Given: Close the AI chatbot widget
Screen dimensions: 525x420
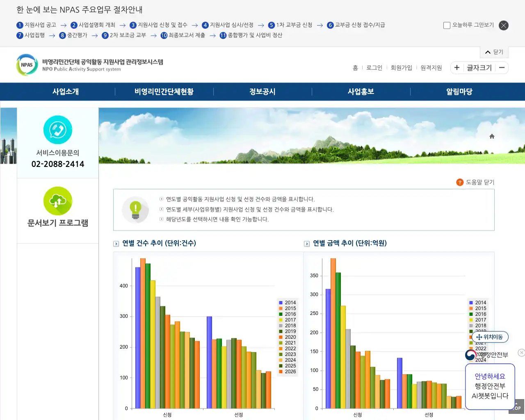Looking at the screenshot, I should (x=521, y=353).
